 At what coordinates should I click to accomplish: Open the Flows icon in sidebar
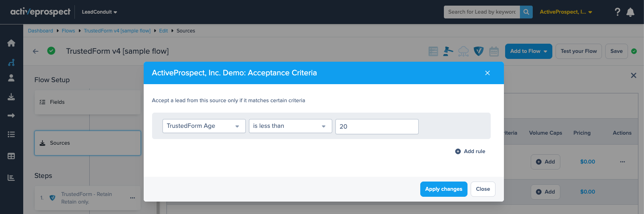click(x=11, y=63)
